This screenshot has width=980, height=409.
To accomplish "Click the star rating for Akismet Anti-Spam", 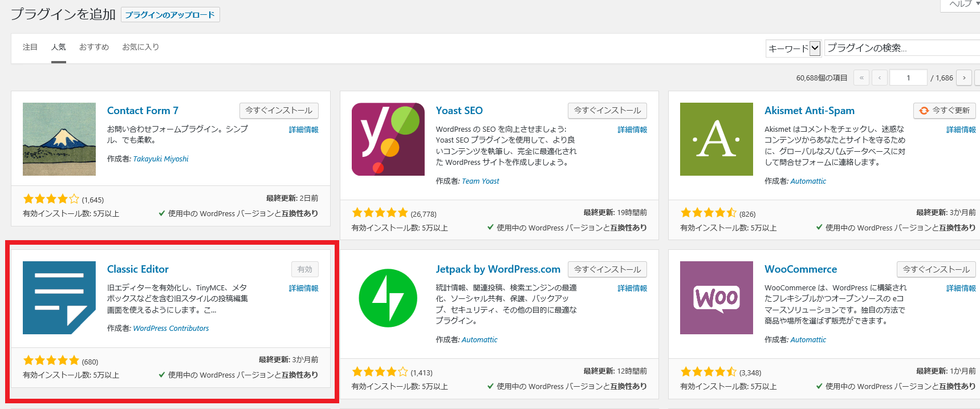I will tap(708, 213).
